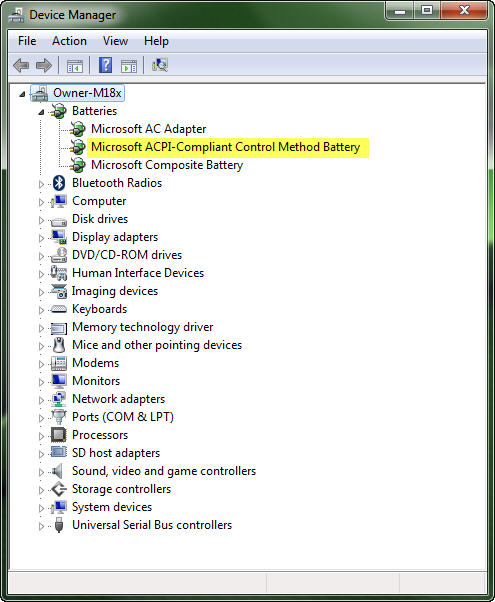Select Microsoft Composite Battery entry
Screen dimensions: 495x602
167,165
